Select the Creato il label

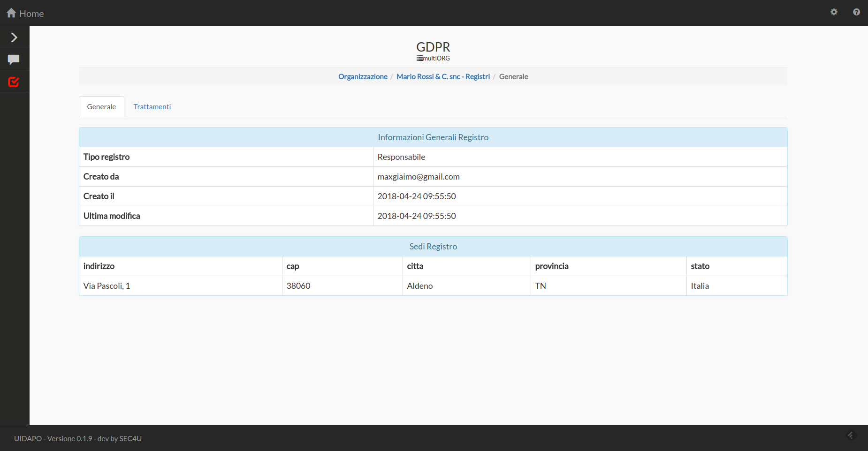pos(99,196)
